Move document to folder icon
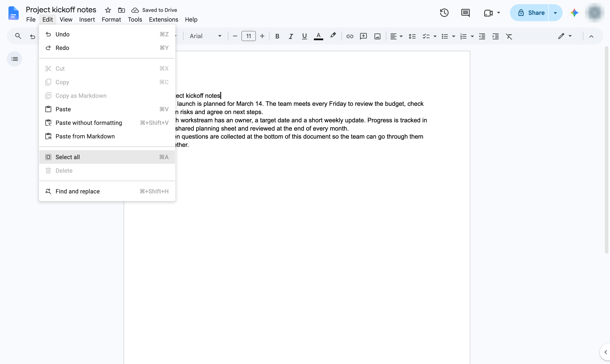The image size is (610, 364). 122,10
